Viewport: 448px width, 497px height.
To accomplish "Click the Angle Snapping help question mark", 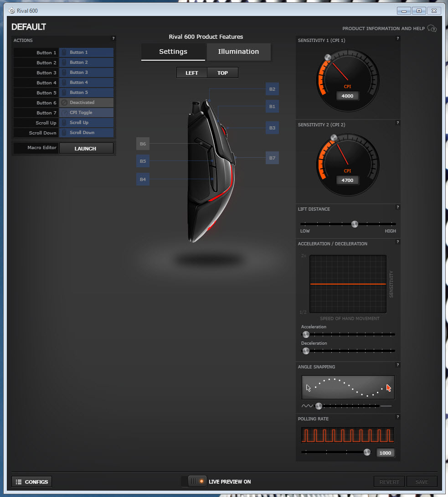I will pyautogui.click(x=397, y=365).
